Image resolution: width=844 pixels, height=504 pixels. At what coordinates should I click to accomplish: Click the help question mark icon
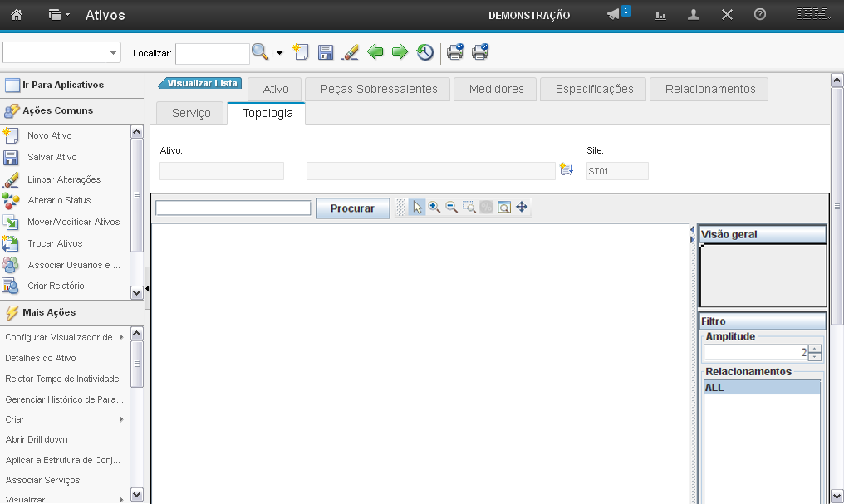tap(759, 15)
